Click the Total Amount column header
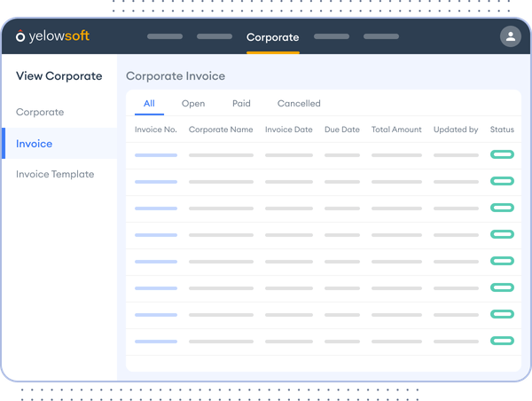 [x=396, y=130]
